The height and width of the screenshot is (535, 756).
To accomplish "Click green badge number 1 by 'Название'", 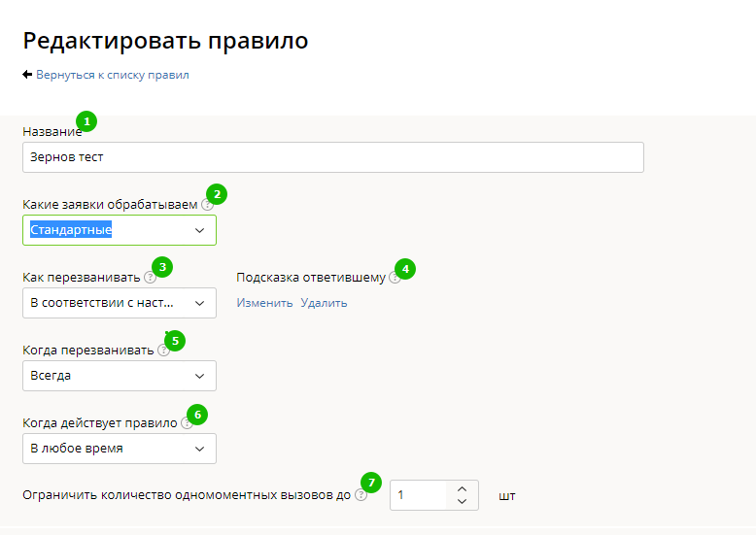I will coord(86,121).
